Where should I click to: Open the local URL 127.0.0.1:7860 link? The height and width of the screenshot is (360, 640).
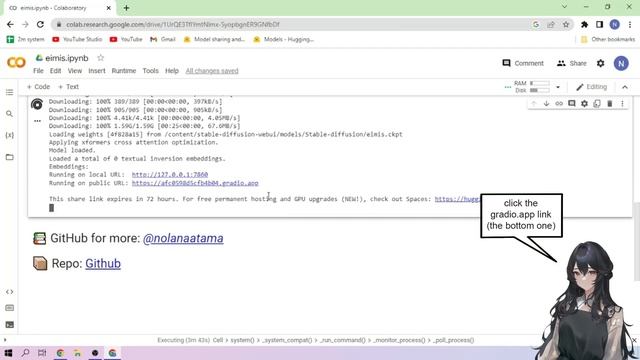[170, 175]
